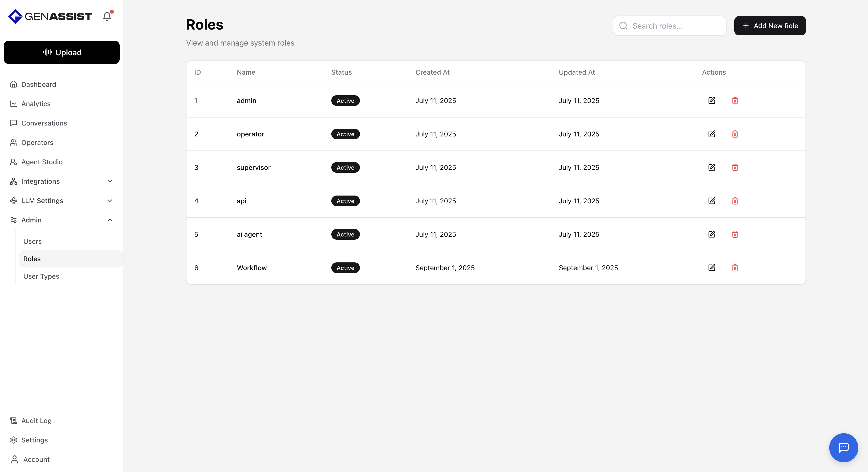Click edit icon for supervisor role
Viewport: 868px width, 472px height.
tap(712, 167)
